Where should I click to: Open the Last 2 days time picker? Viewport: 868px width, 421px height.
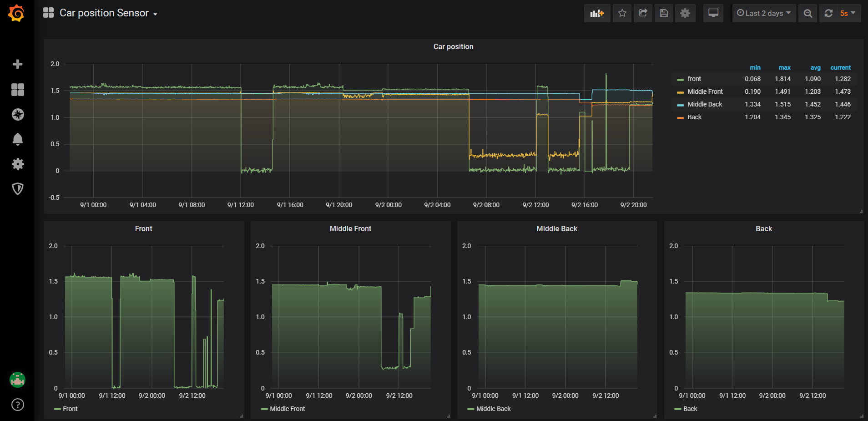pyautogui.click(x=764, y=13)
